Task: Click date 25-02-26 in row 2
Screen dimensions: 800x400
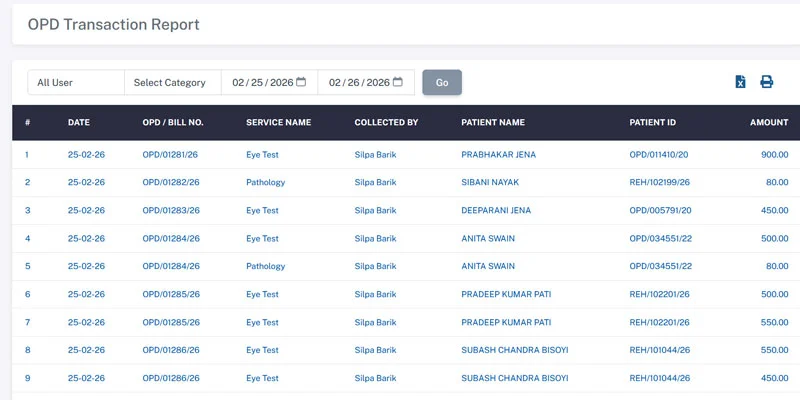Action: click(x=86, y=182)
